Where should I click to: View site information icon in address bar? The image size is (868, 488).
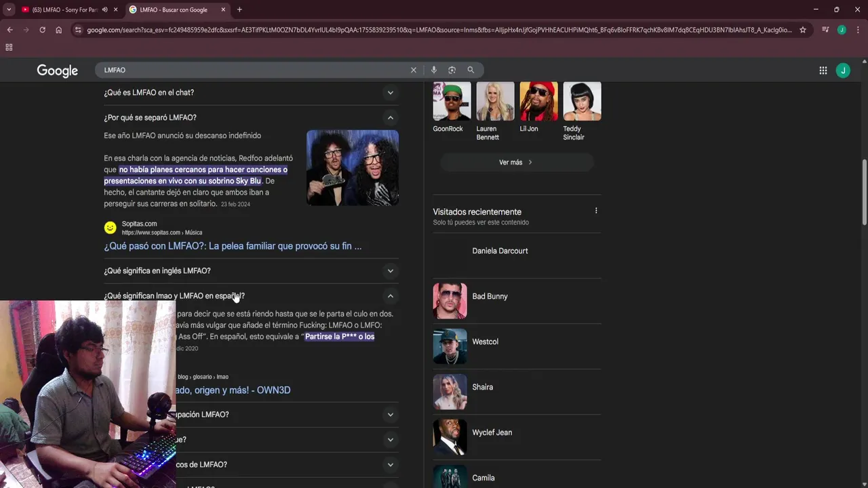pyautogui.click(x=79, y=30)
